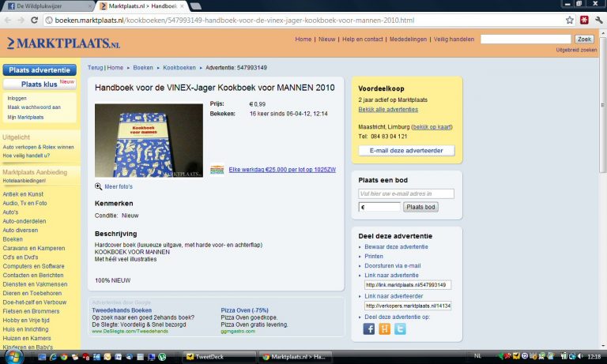This screenshot has width=607, height=364.
Task: Open Mededelingen in the header
Action: 408,39
